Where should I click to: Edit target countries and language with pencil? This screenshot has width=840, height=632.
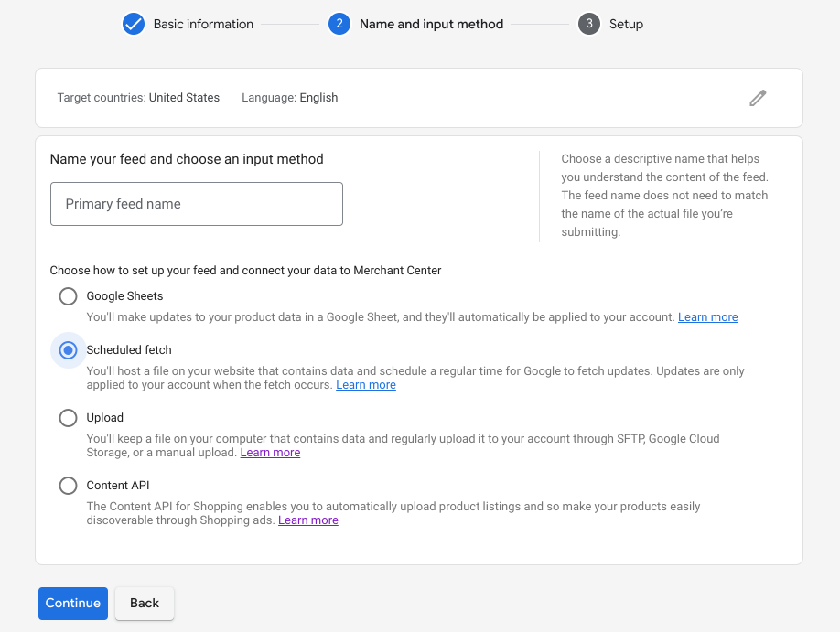[758, 98]
